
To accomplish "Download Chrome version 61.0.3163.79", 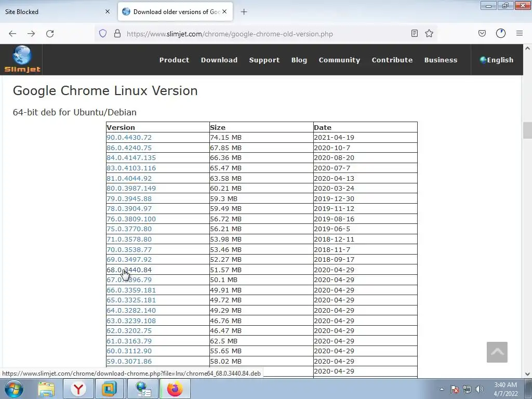I will pos(129,341).
